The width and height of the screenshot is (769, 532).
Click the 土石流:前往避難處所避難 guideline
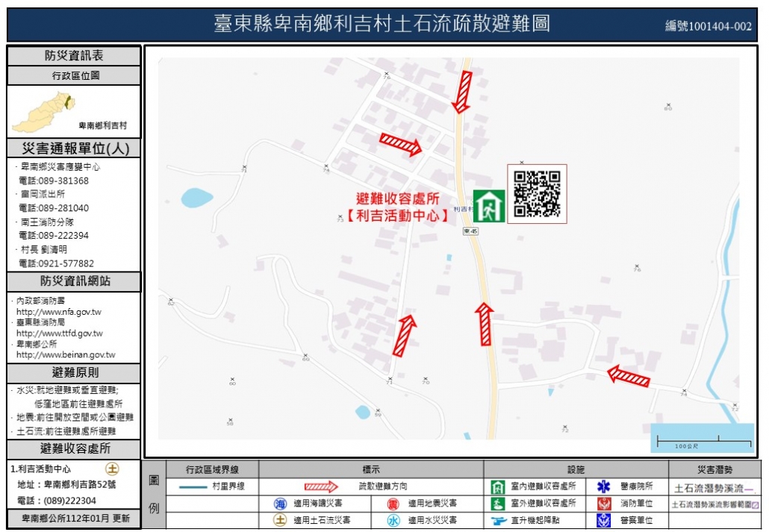click(66, 431)
